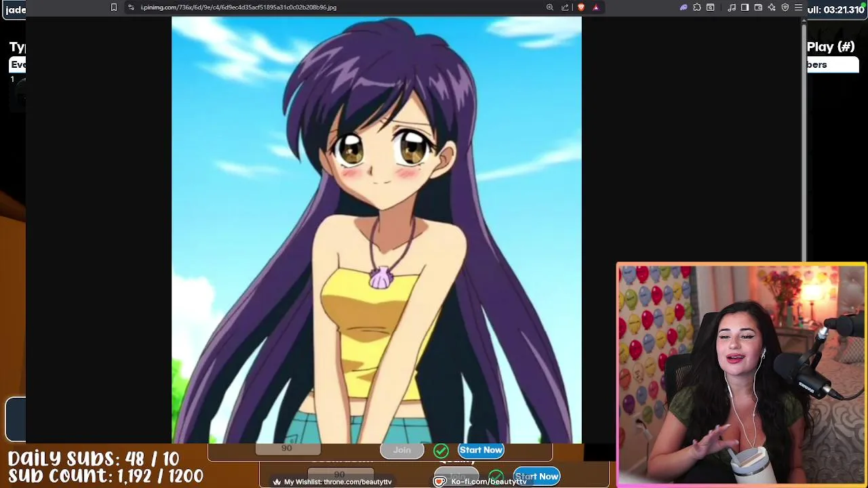Viewport: 868px width, 488px height.
Task: Open Brave Shields lion icon
Action: click(581, 7)
